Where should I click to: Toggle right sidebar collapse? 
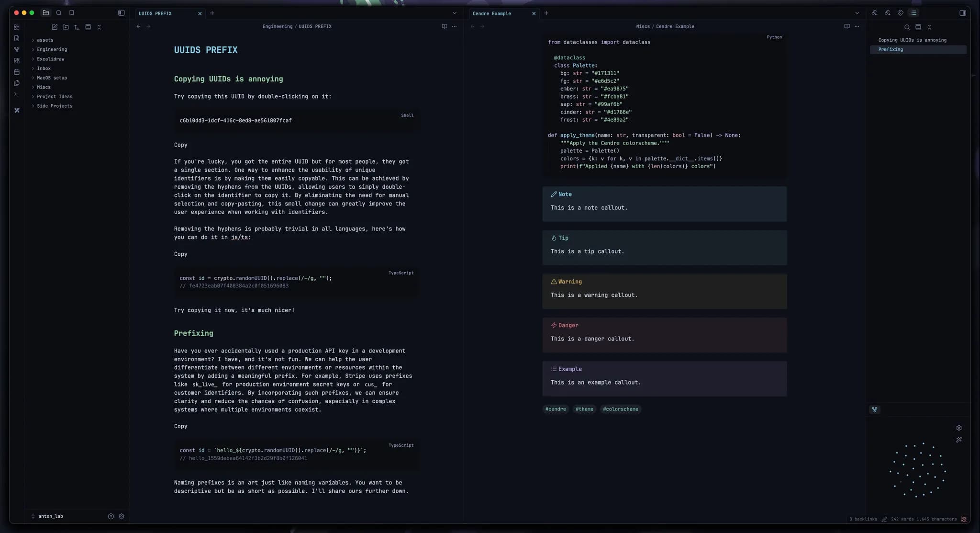click(x=963, y=13)
